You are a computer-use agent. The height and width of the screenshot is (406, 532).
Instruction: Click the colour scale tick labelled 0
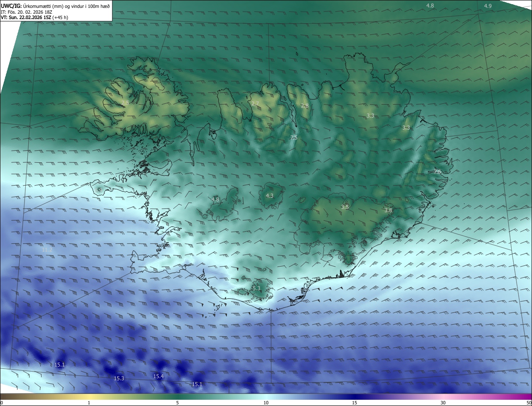tap(1, 403)
